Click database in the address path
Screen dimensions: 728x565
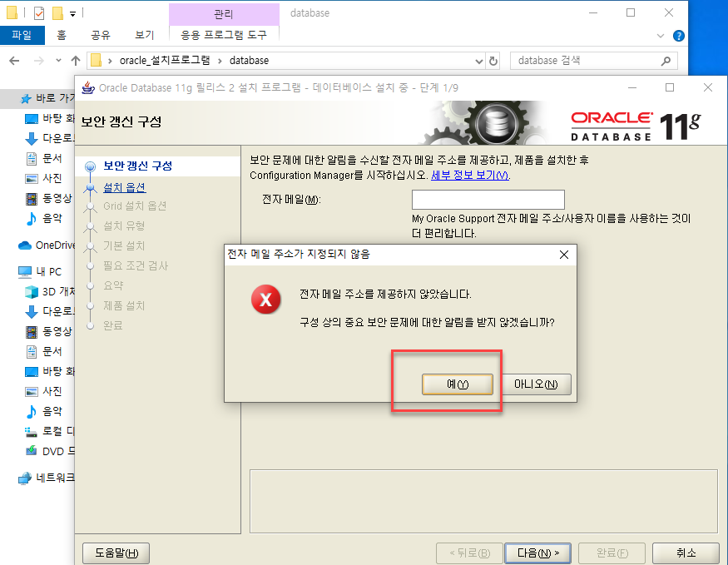249,61
